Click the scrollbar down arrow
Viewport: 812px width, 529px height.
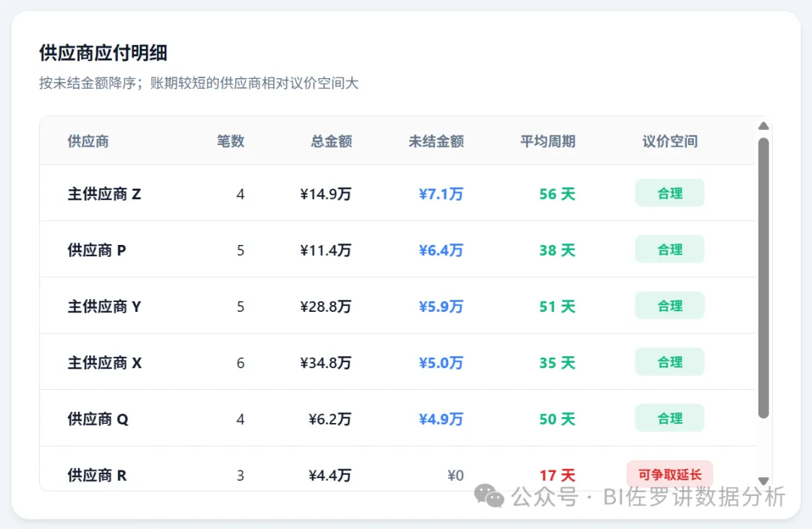763,481
